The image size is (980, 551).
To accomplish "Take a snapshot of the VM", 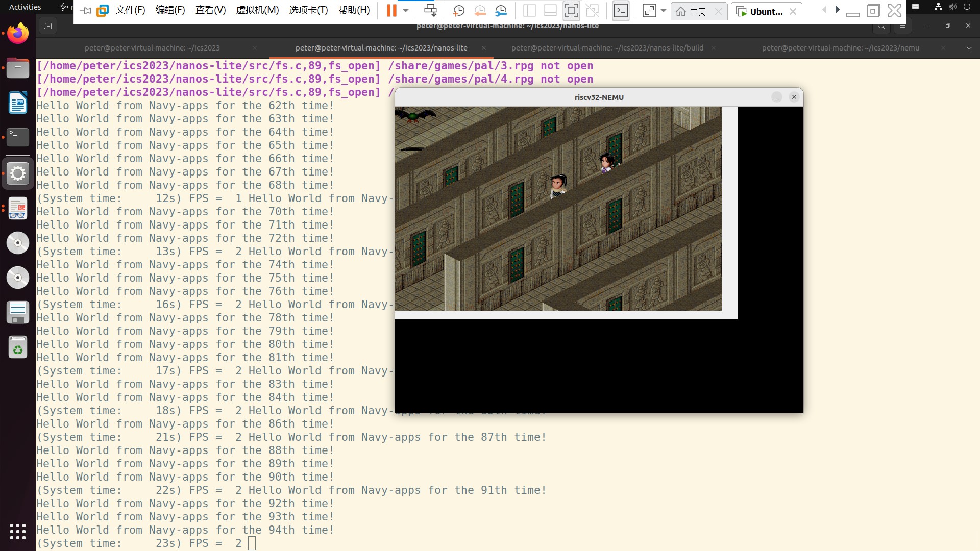I will click(x=458, y=11).
